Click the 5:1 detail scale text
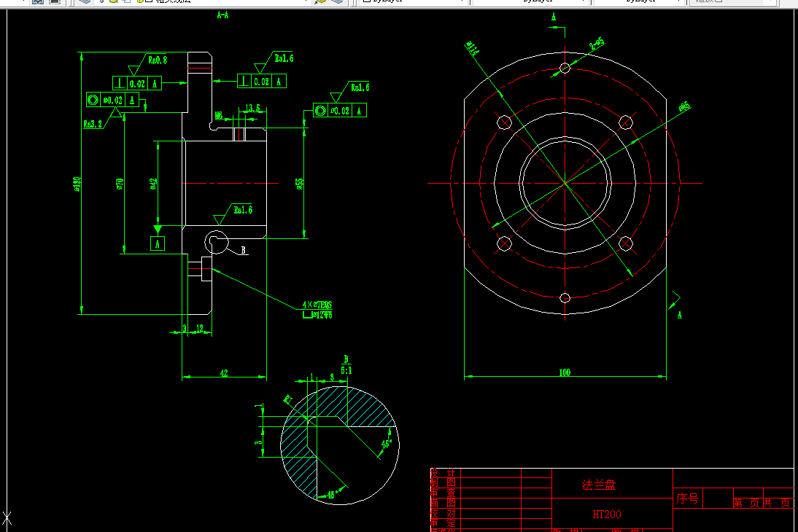 click(346, 371)
